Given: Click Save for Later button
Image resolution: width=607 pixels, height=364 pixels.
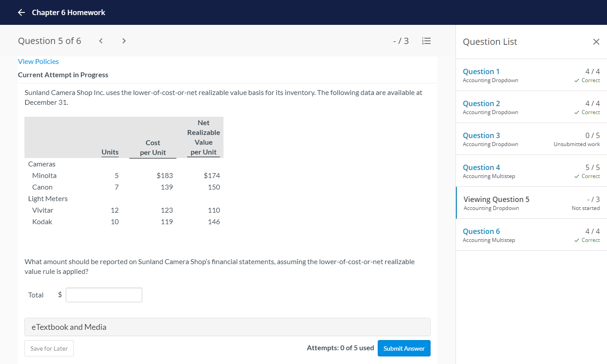Looking at the screenshot, I should tap(49, 348).
